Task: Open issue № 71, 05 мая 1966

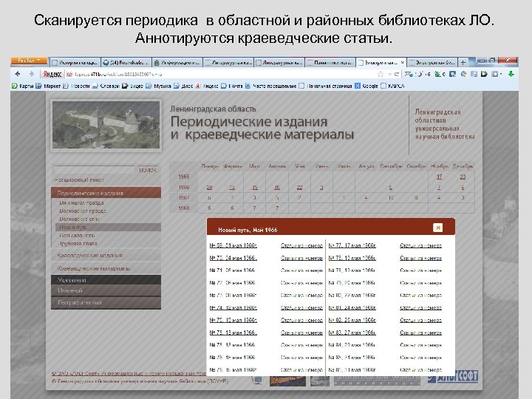Action: (x=232, y=270)
